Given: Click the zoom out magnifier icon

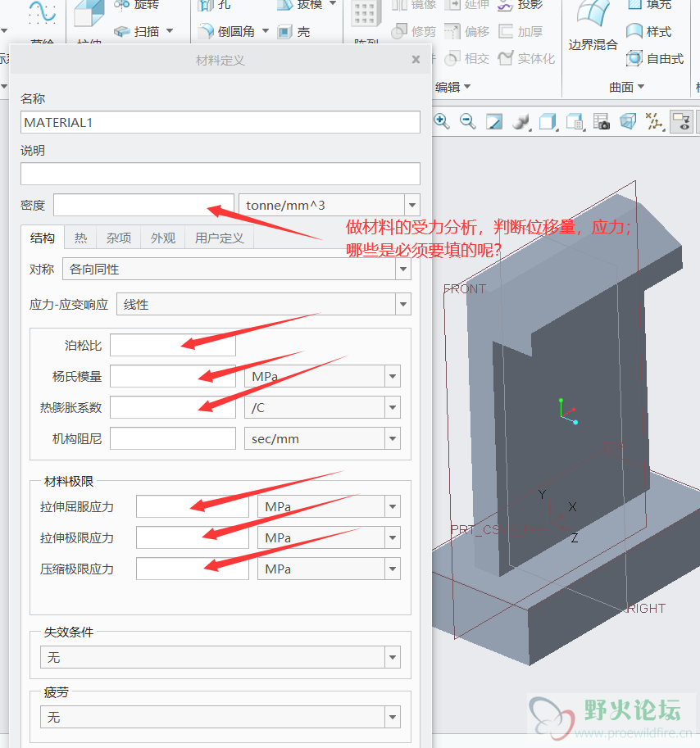Looking at the screenshot, I should click(467, 121).
